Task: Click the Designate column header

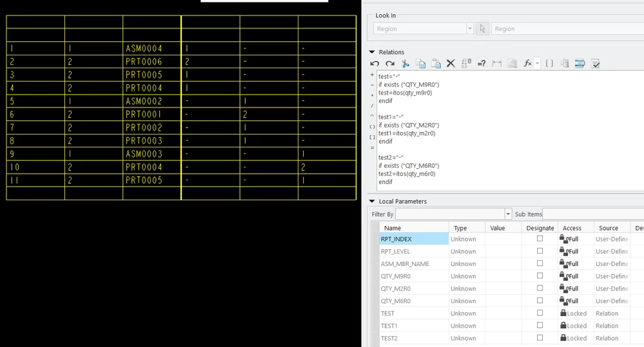Action: point(540,228)
